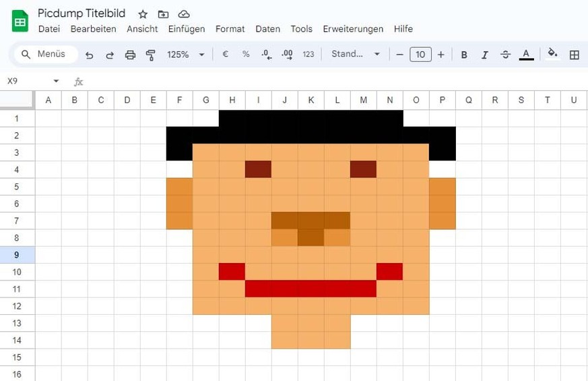Click the dark brown right eye cell M4

364,170
